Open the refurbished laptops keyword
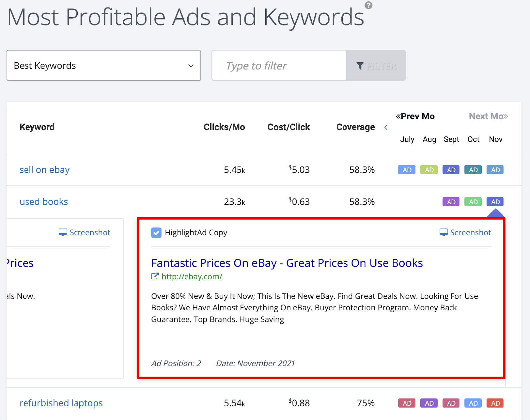 pos(61,403)
